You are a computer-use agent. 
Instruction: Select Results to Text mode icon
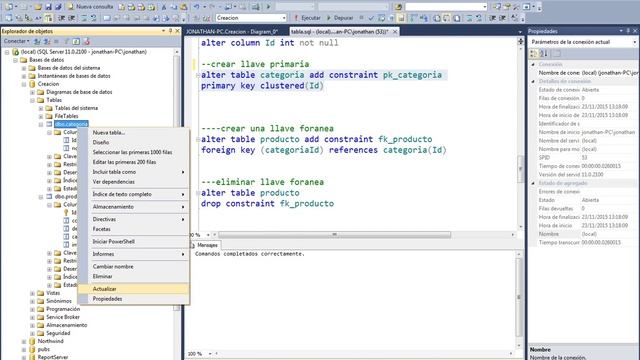[x=437, y=18]
